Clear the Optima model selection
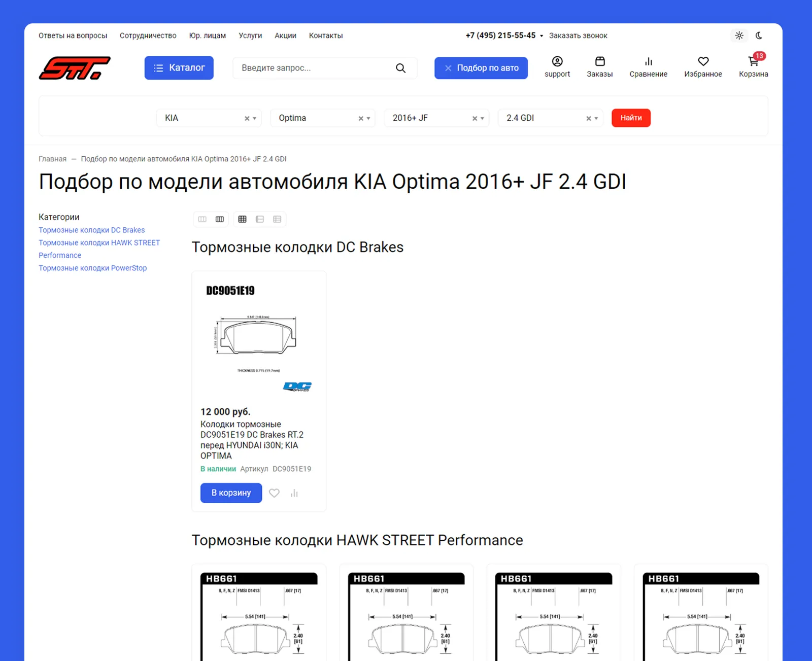The width and height of the screenshot is (812, 661). [361, 118]
